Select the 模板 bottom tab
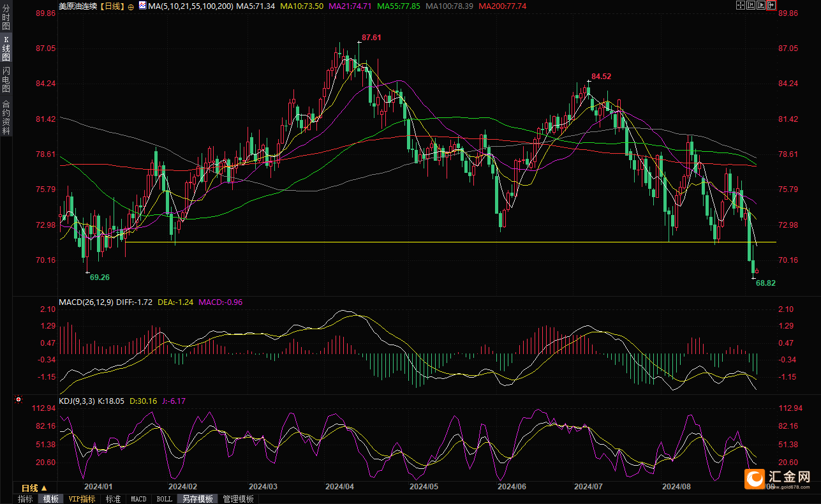This screenshot has width=821, height=504. [x=50, y=499]
